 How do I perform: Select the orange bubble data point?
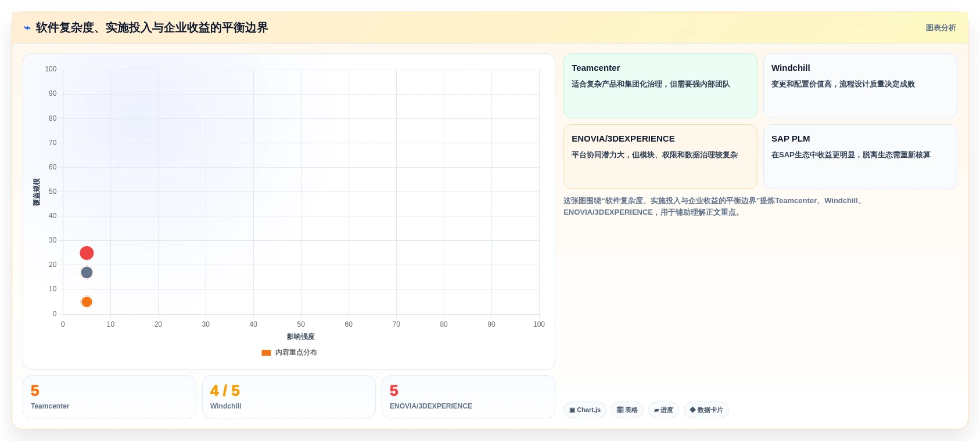click(x=87, y=302)
